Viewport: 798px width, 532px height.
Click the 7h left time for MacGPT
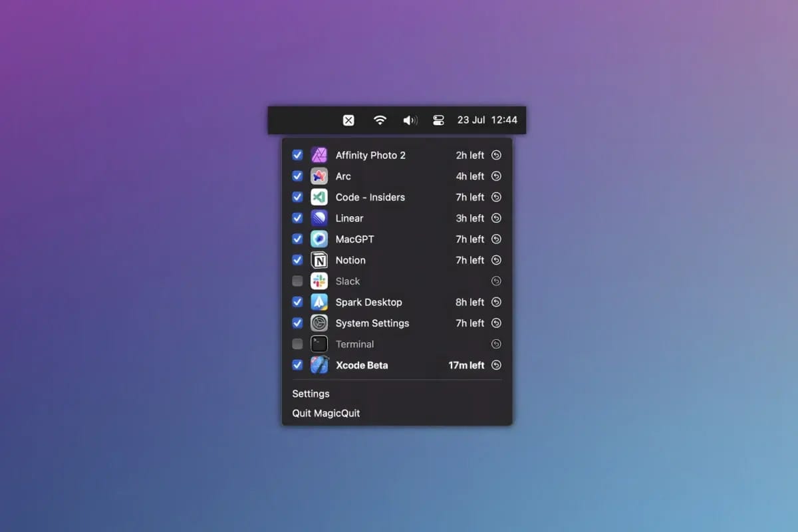(470, 239)
